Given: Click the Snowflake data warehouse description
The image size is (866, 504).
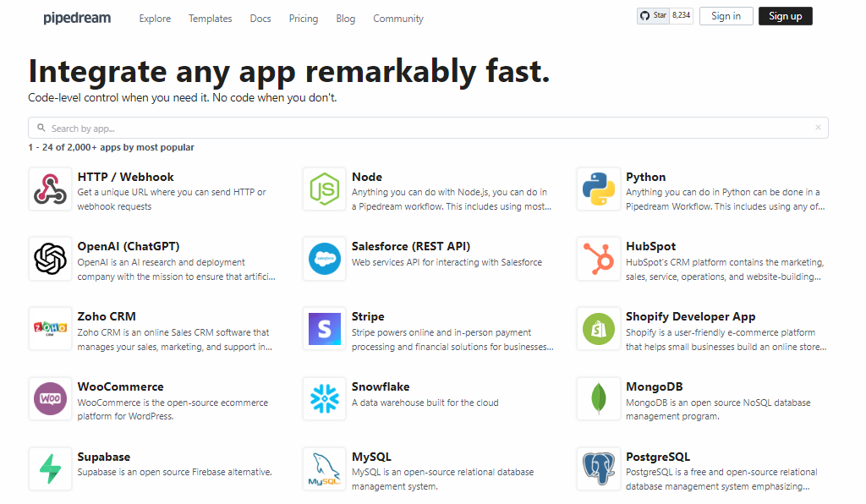Looking at the screenshot, I should (425, 403).
